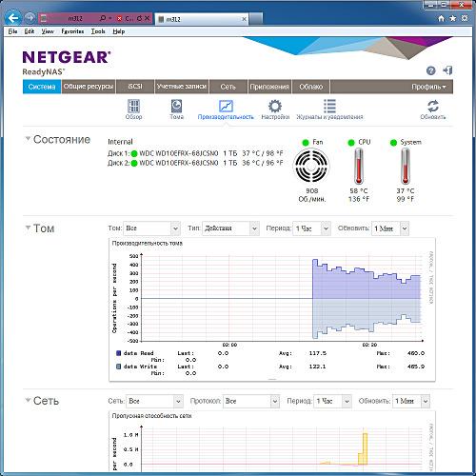The width and height of the screenshot is (476, 476).
Task: Click the CPU thermometer graphic
Action: tap(359, 166)
